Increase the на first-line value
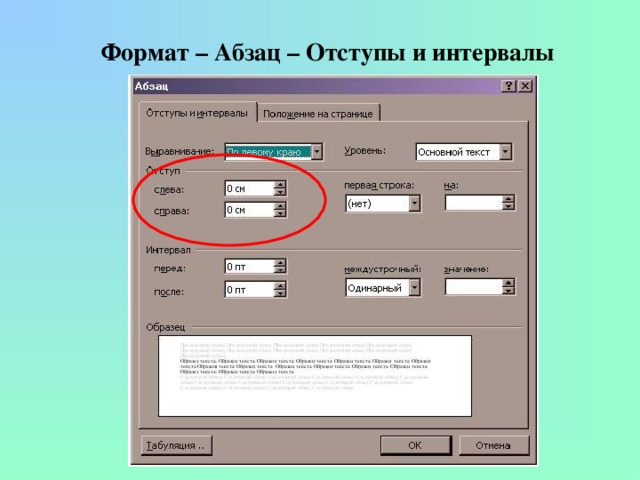The image size is (640, 480). [508, 199]
